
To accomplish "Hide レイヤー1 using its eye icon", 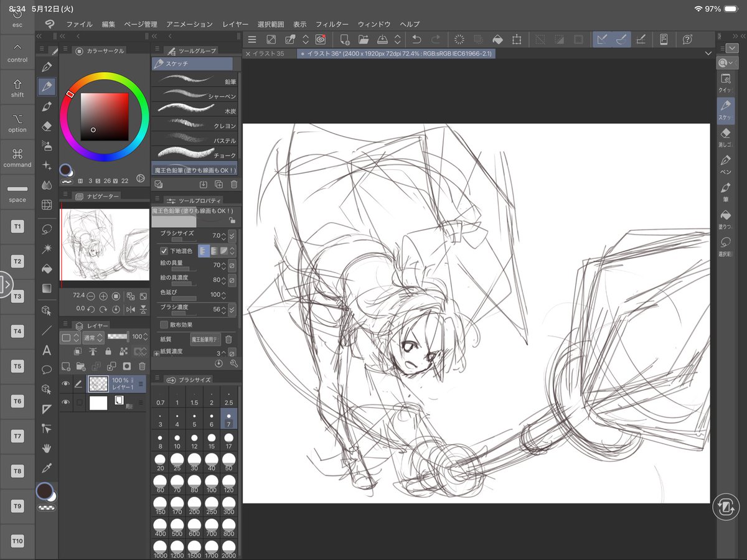I will click(65, 384).
